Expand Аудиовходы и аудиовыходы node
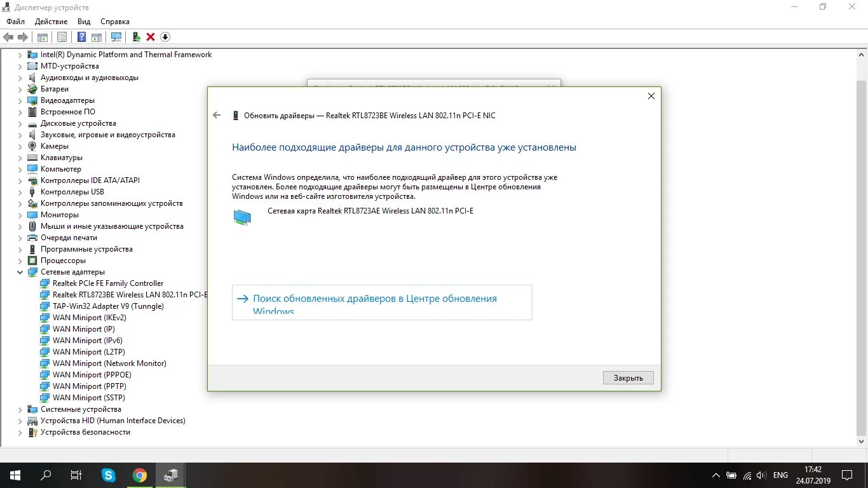This screenshot has width=868, height=488. point(20,78)
